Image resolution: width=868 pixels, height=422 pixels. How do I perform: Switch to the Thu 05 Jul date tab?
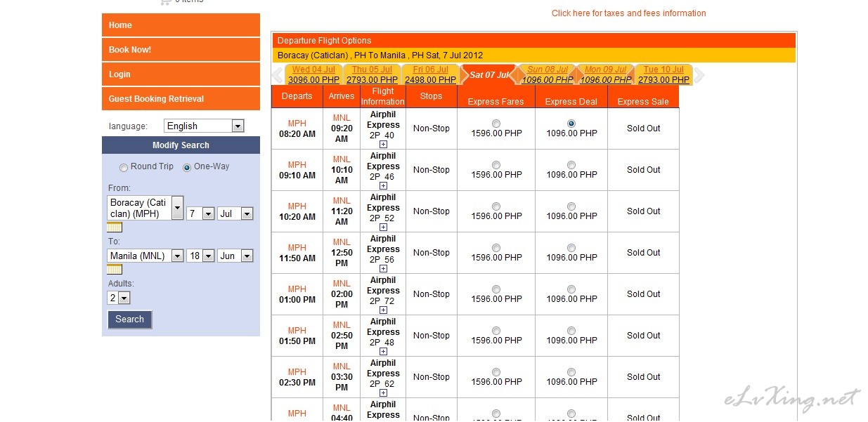pyautogui.click(x=372, y=74)
